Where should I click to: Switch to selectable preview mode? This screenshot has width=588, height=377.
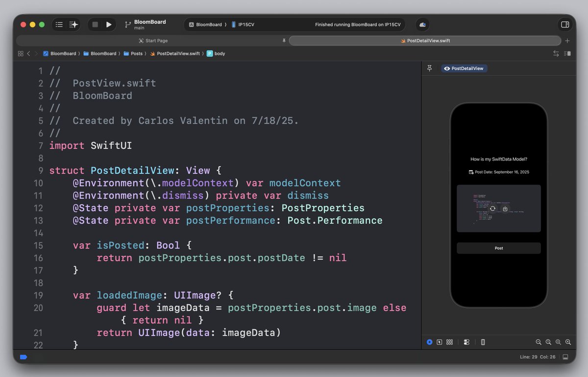click(x=440, y=342)
